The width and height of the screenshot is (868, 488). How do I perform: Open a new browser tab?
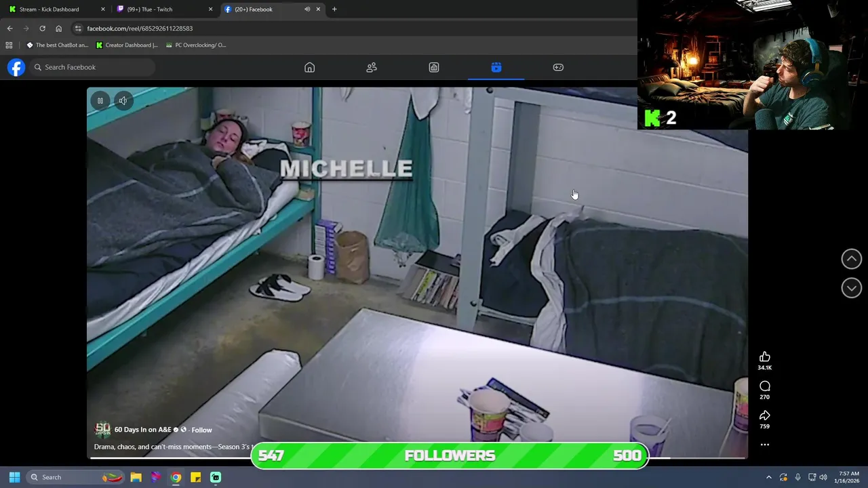(x=334, y=9)
